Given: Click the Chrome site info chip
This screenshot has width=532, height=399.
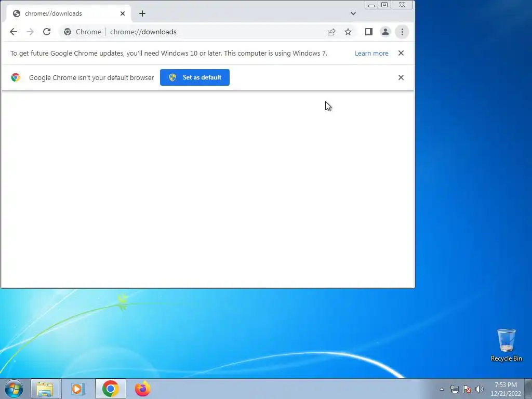Looking at the screenshot, I should 83,32.
